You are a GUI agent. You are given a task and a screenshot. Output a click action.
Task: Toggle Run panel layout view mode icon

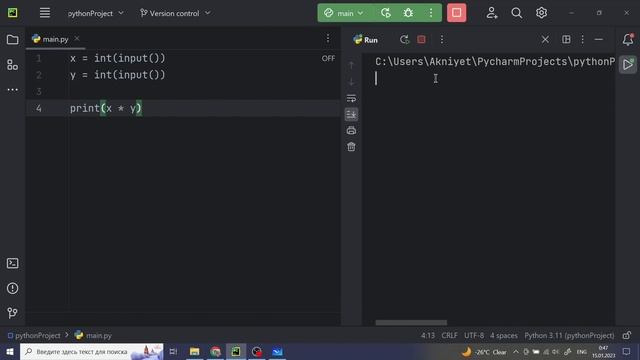point(566,40)
